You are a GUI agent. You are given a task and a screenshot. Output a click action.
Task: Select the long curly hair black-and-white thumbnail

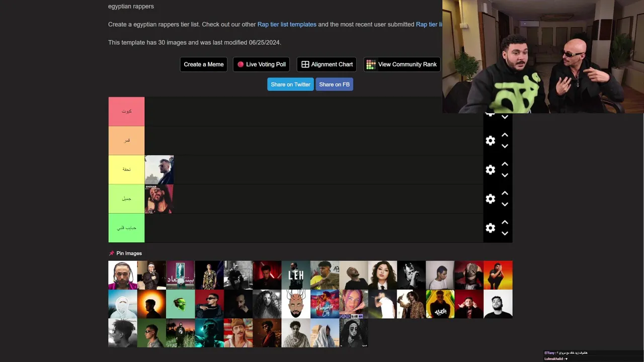click(x=267, y=304)
